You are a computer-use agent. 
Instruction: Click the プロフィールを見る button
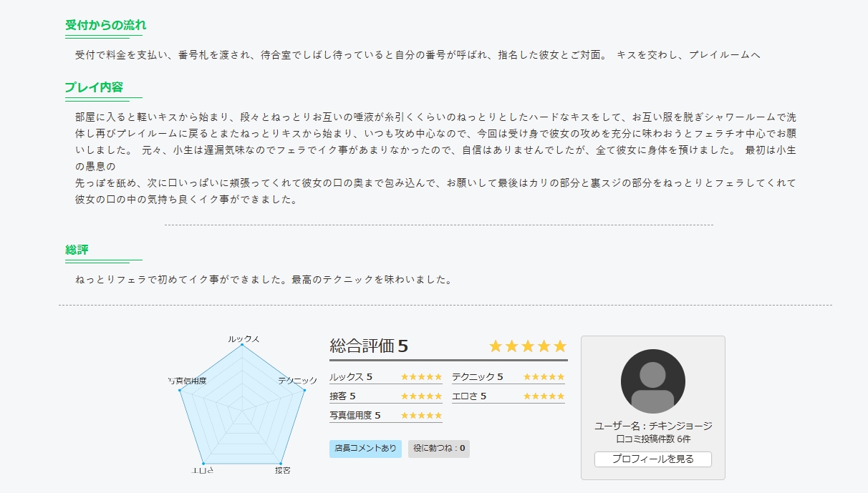pyautogui.click(x=652, y=459)
